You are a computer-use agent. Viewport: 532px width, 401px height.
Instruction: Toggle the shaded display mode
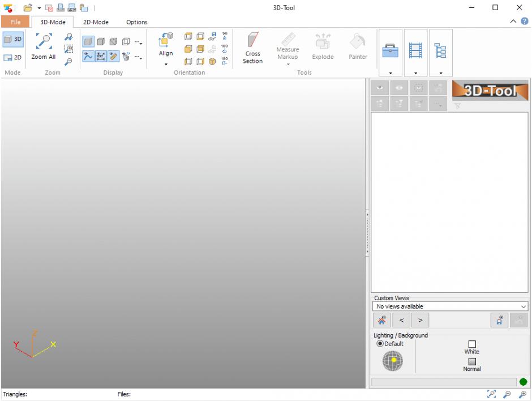88,42
